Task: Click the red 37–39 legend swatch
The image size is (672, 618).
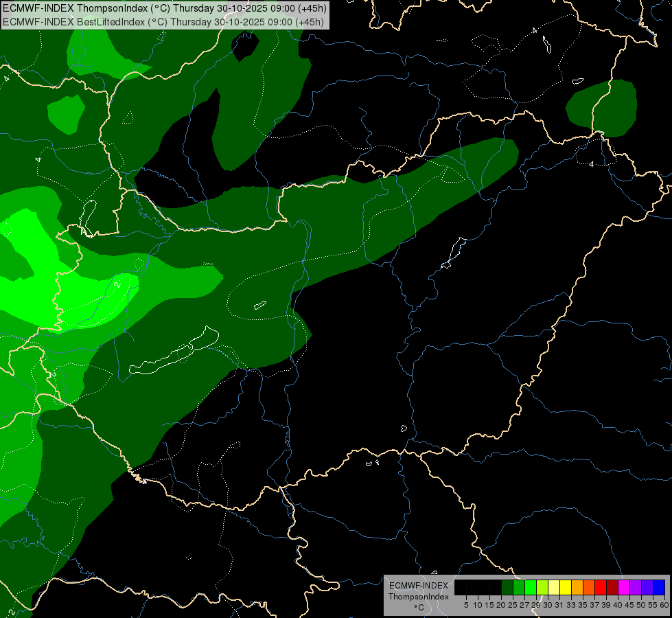Action: tap(601, 587)
